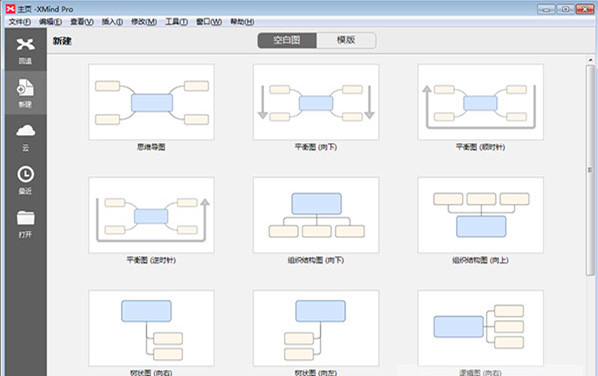Switch to the 模版 tab
598x376 pixels.
pos(346,40)
